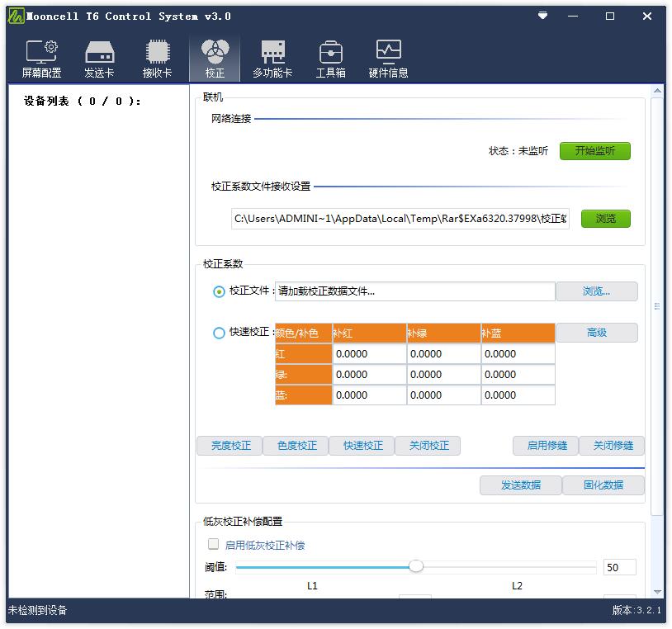Select the 快速校正 radio button
The width and height of the screenshot is (672, 629).
click(219, 333)
